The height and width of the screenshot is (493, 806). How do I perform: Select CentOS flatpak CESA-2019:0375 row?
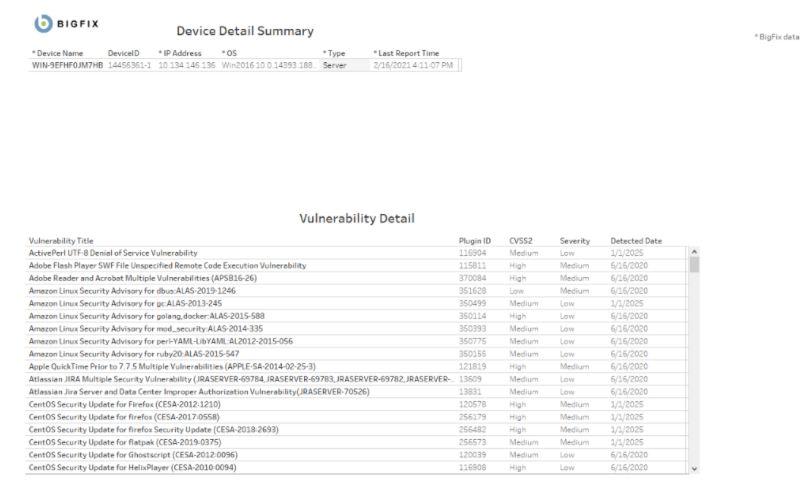[356, 442]
